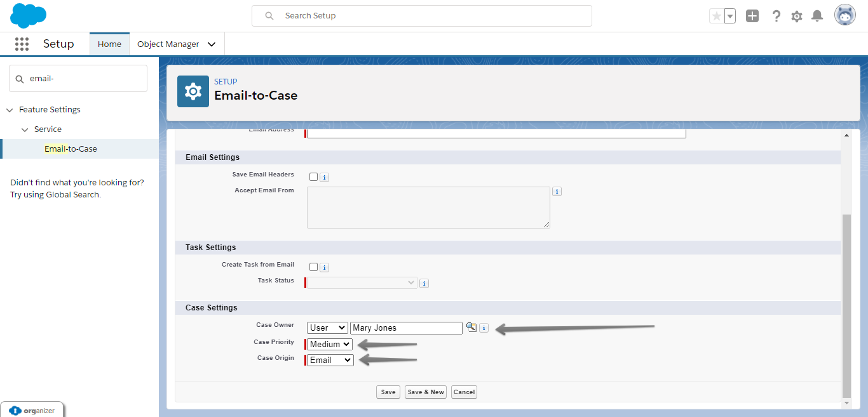This screenshot has width=868, height=417.
Task: Open the Case Owner lookup magnifier icon
Action: pyautogui.click(x=471, y=328)
